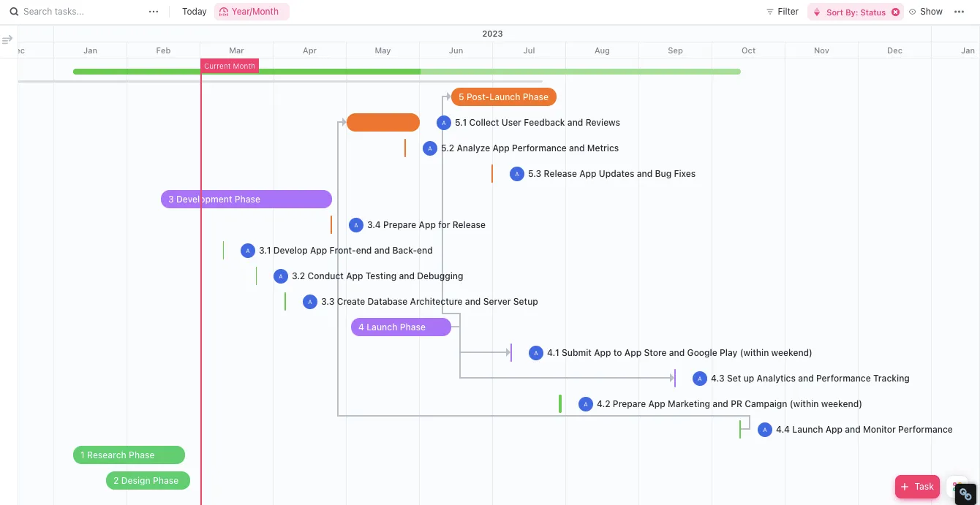The image size is (980, 505).
Task: Click avatar beside 4.3 Set up Analytics
Action: click(700, 379)
